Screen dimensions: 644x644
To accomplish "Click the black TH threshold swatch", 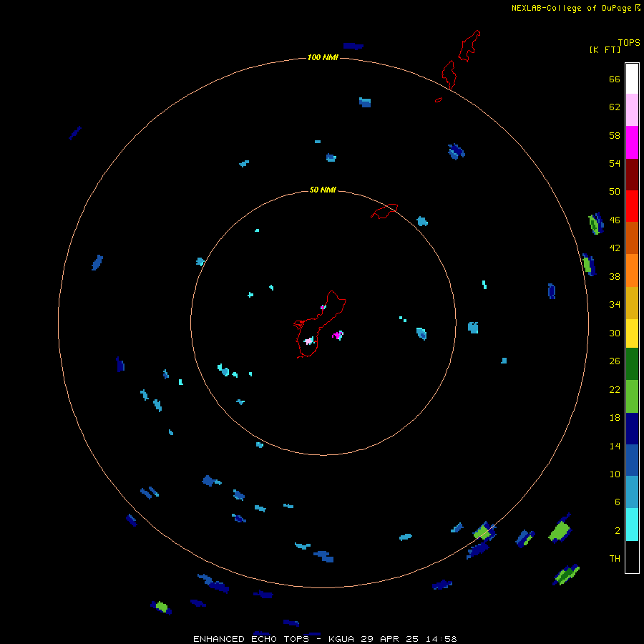I will click(x=632, y=557).
